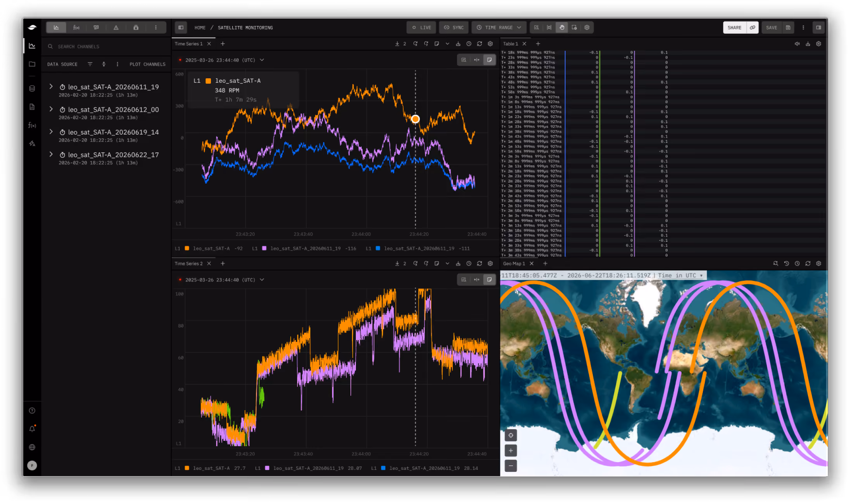Open the functions f(x) tool in the top toolbar
The height and width of the screenshot is (504, 851).
pyautogui.click(x=76, y=28)
